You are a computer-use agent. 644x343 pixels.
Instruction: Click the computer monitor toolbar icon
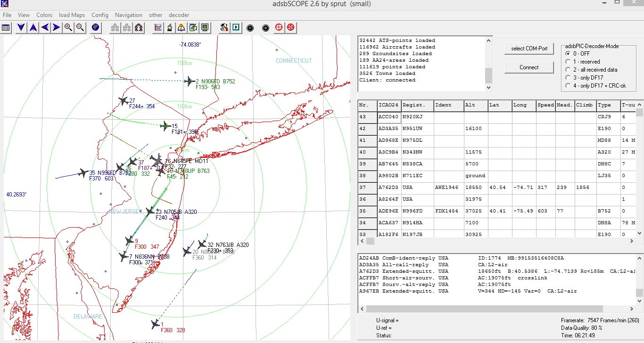click(x=205, y=27)
